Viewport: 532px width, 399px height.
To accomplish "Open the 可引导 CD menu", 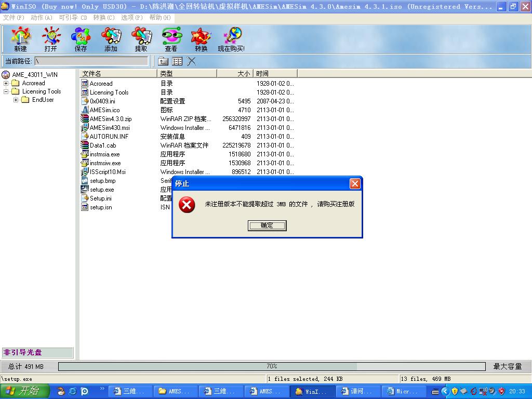I will click(x=73, y=18).
